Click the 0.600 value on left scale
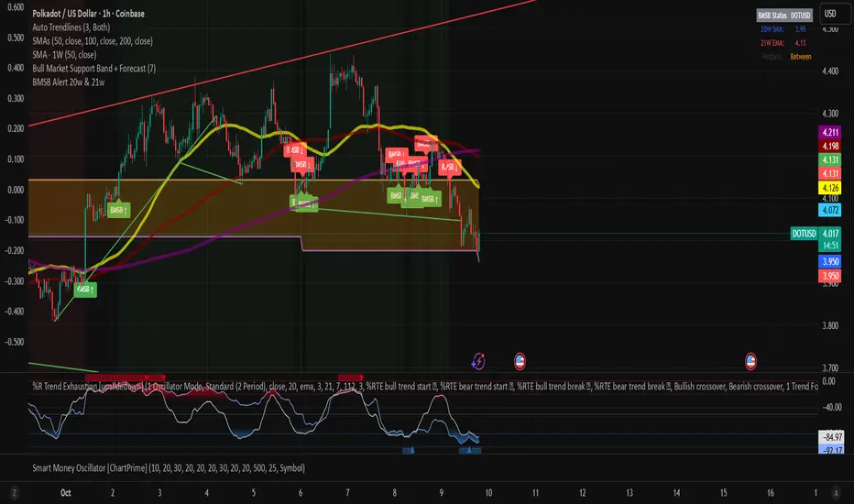Screen dimensions: 854x504 point(16,7)
